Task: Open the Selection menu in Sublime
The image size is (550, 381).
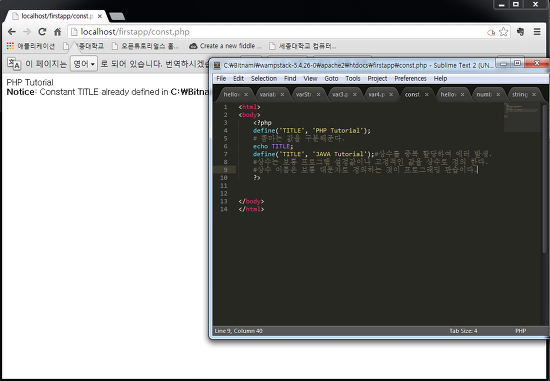Action: 264,79
